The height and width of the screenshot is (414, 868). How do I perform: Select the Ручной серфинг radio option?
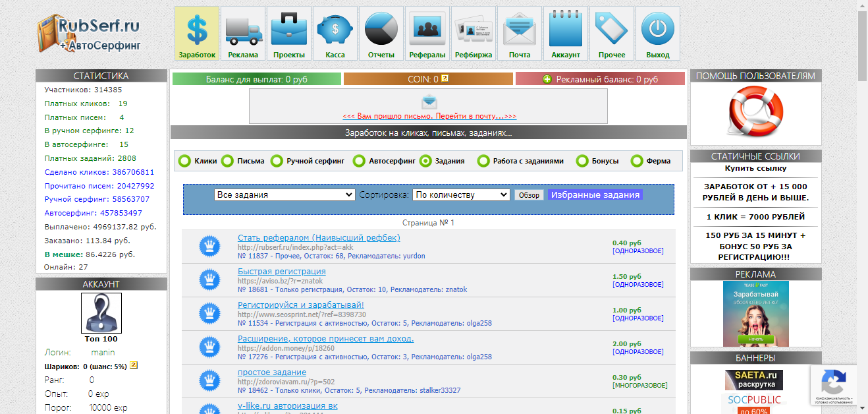(277, 161)
